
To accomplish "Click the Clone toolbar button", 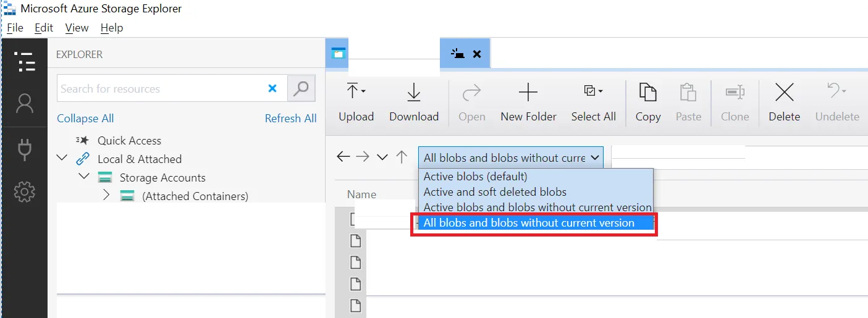I will [x=735, y=103].
